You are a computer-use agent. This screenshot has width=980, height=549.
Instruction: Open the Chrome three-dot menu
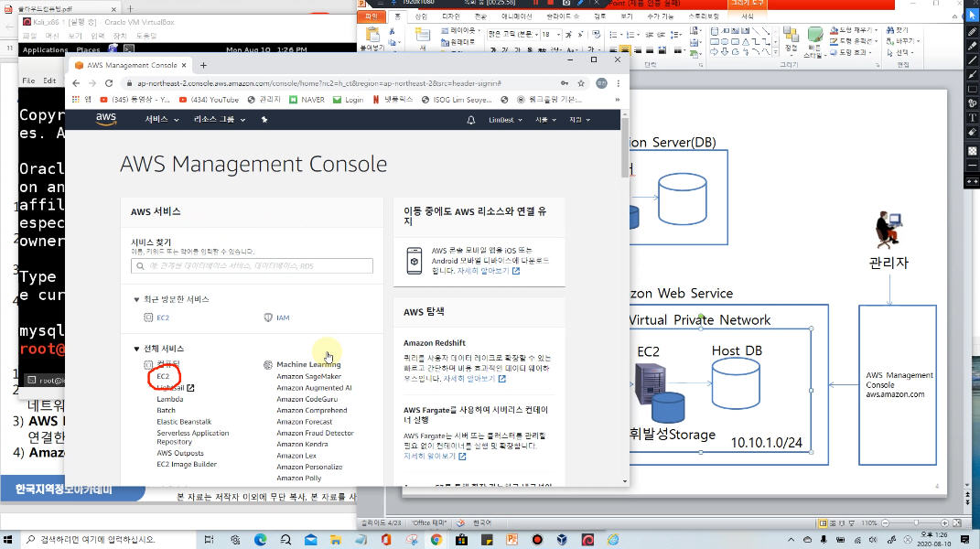tap(619, 82)
